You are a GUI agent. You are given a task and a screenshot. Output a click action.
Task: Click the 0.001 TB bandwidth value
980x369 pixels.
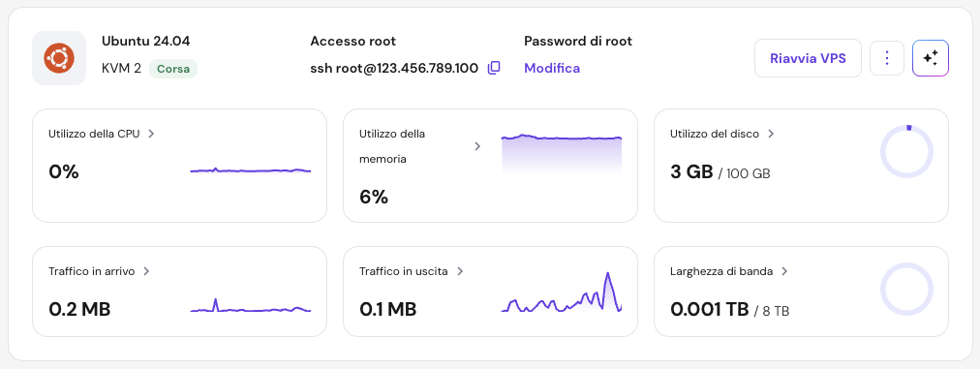pos(710,310)
